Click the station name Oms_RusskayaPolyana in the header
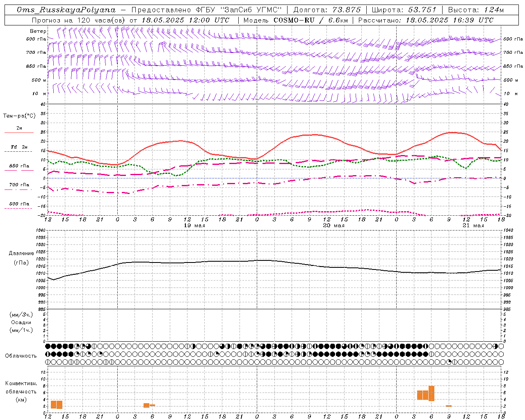The width and height of the screenshot is (525, 420). [66, 9]
